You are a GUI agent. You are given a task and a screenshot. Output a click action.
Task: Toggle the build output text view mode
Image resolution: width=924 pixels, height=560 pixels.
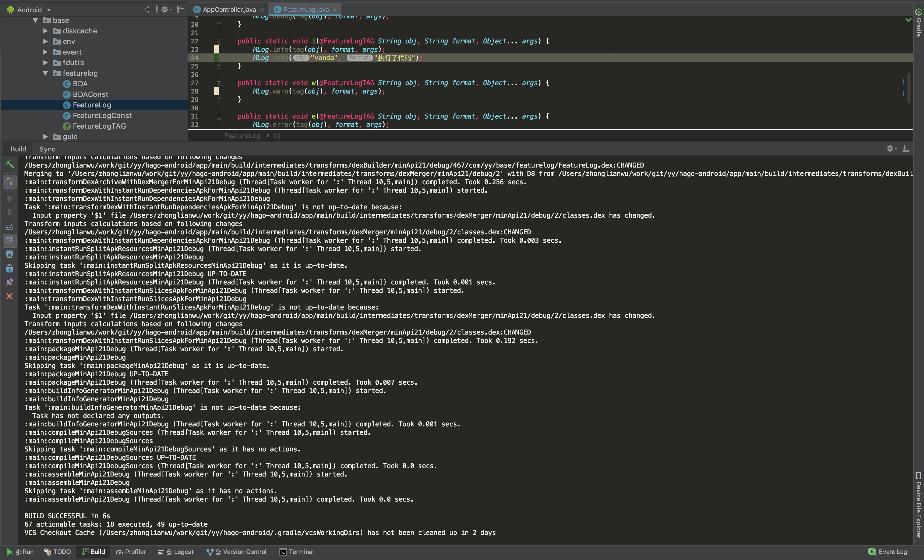[x=10, y=181]
